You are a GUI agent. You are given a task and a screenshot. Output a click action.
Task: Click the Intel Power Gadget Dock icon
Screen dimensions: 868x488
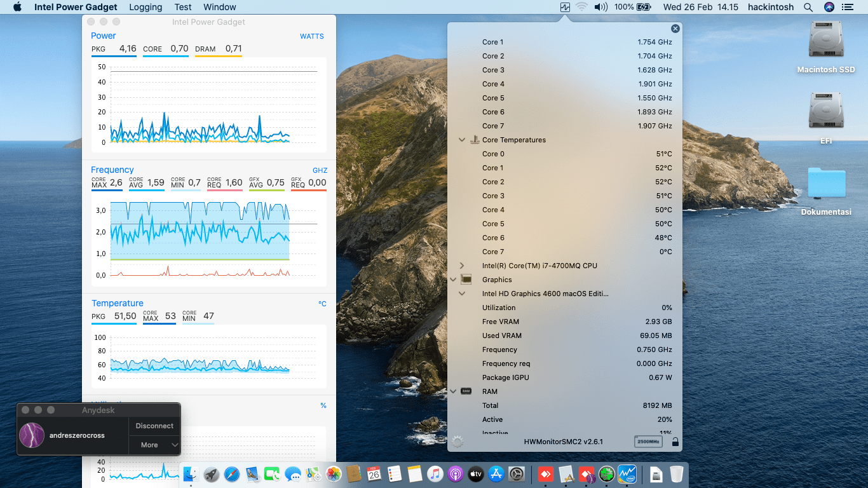point(628,473)
